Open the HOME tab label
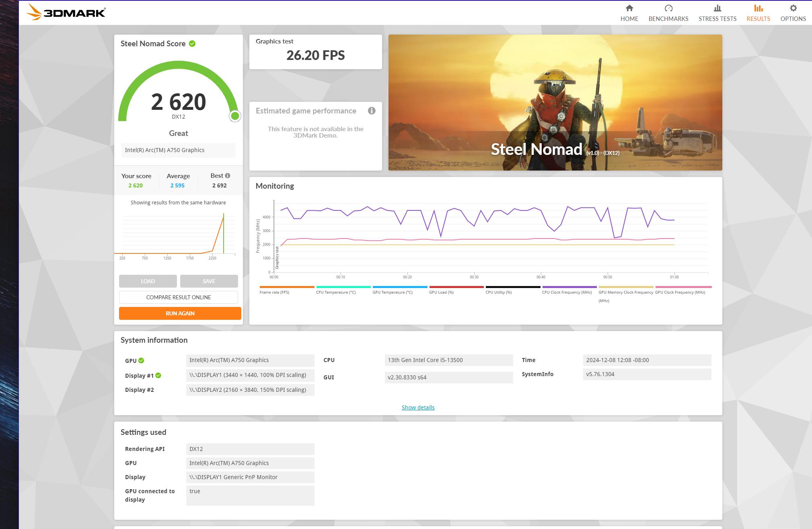The image size is (812, 529). click(x=629, y=19)
